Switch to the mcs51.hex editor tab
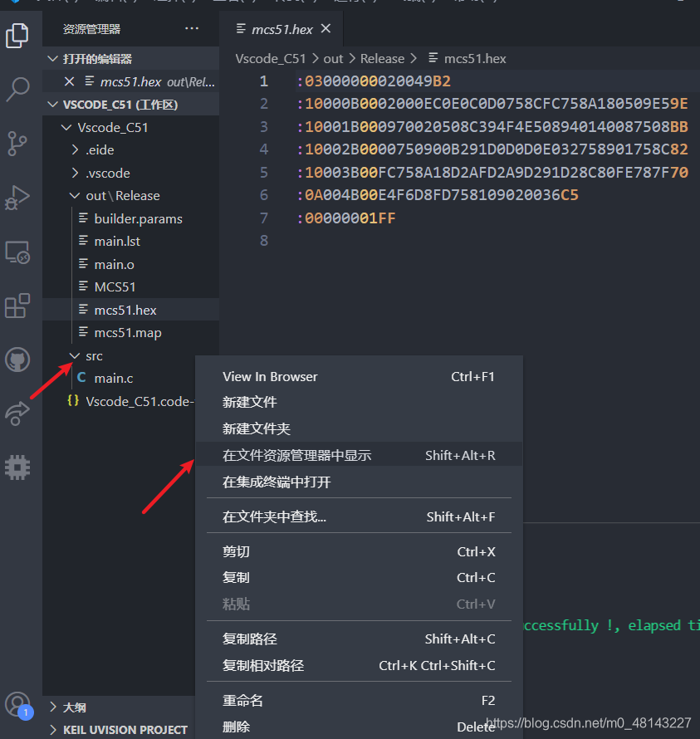The width and height of the screenshot is (700, 739). tap(281, 29)
